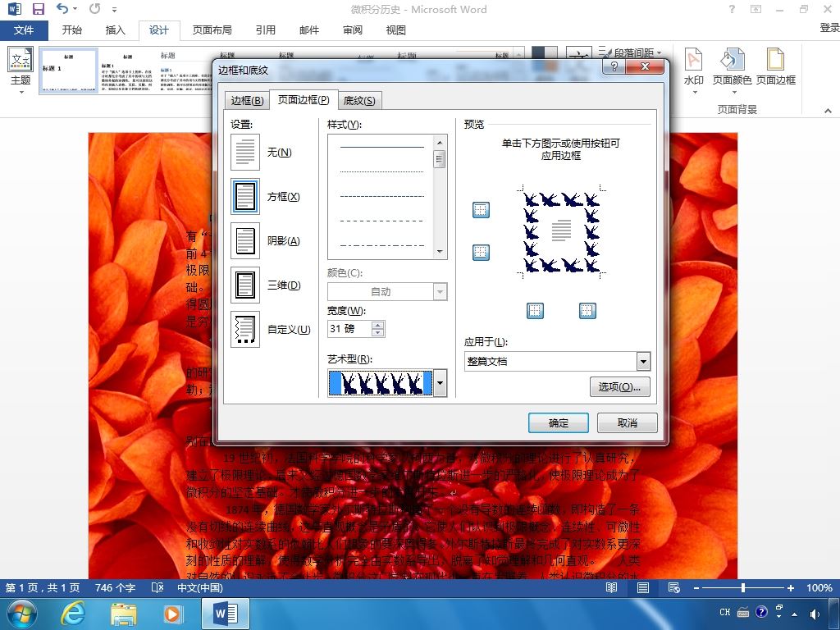Click the dialog help question mark button

(614, 66)
